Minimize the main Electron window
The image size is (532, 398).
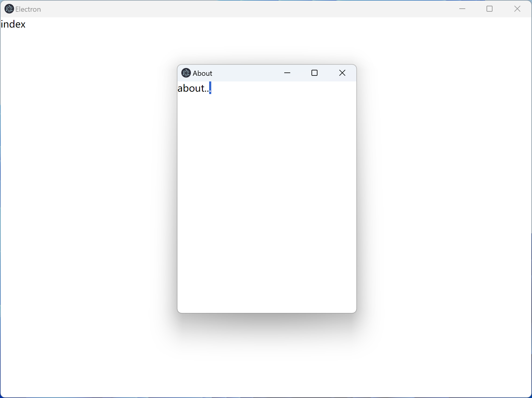pos(462,9)
